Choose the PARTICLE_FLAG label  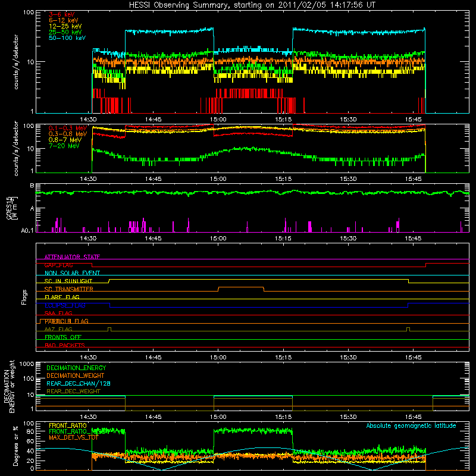coord(67,321)
